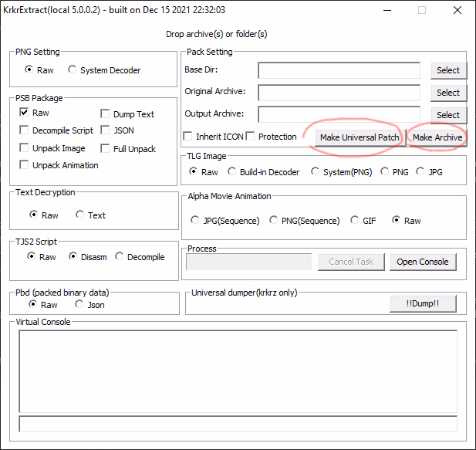
Task: Enable the Decompile Script checkbox
Action: 25,130
